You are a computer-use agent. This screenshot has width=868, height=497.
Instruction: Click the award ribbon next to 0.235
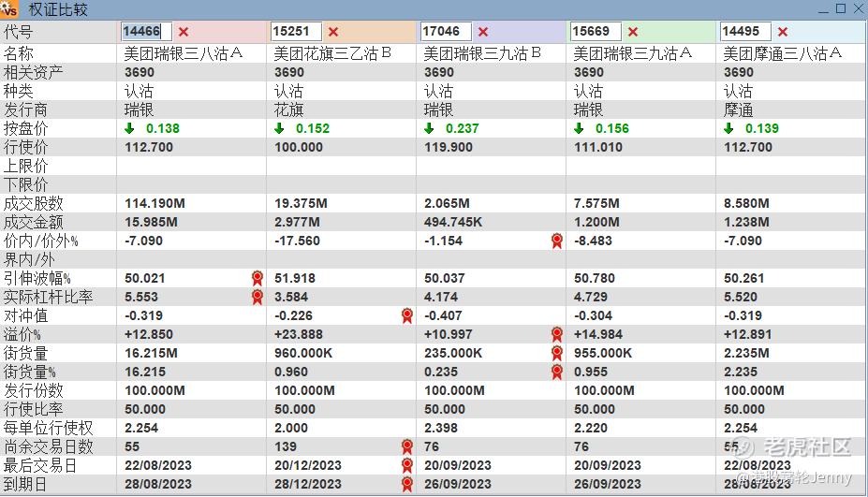point(557,372)
